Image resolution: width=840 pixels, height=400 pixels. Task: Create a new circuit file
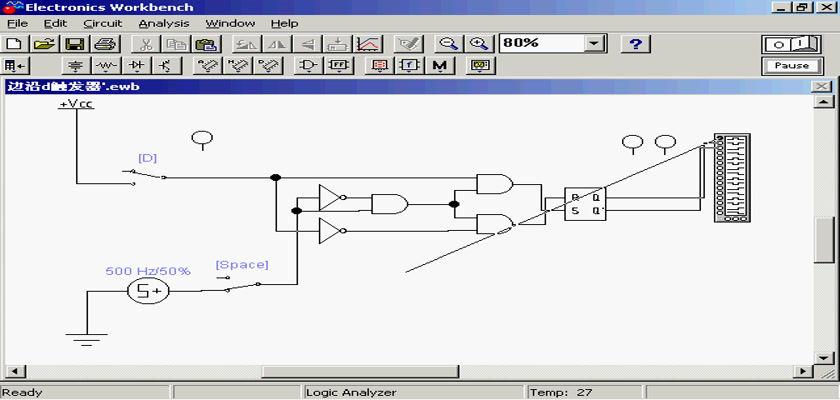pyautogui.click(x=14, y=44)
